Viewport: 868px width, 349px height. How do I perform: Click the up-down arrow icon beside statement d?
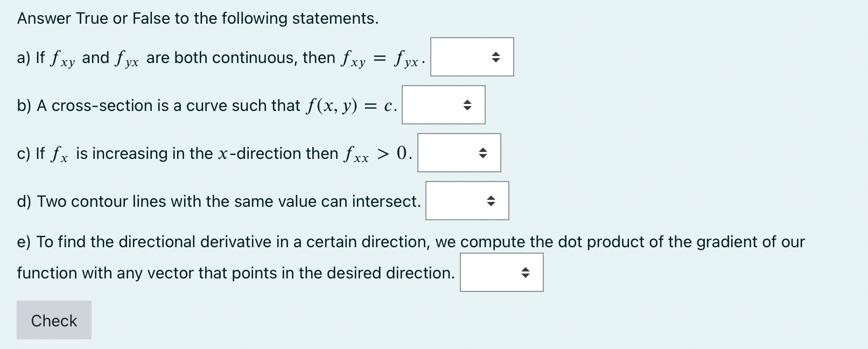[x=490, y=200]
